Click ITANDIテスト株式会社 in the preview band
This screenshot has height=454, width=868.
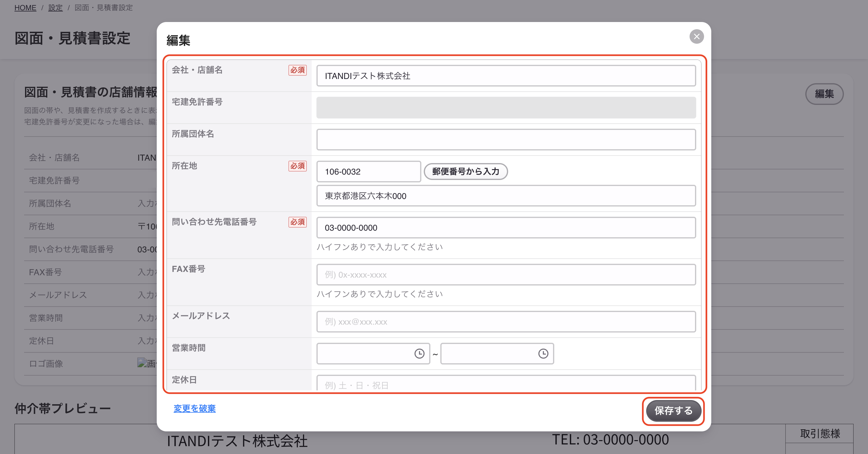[237, 441]
